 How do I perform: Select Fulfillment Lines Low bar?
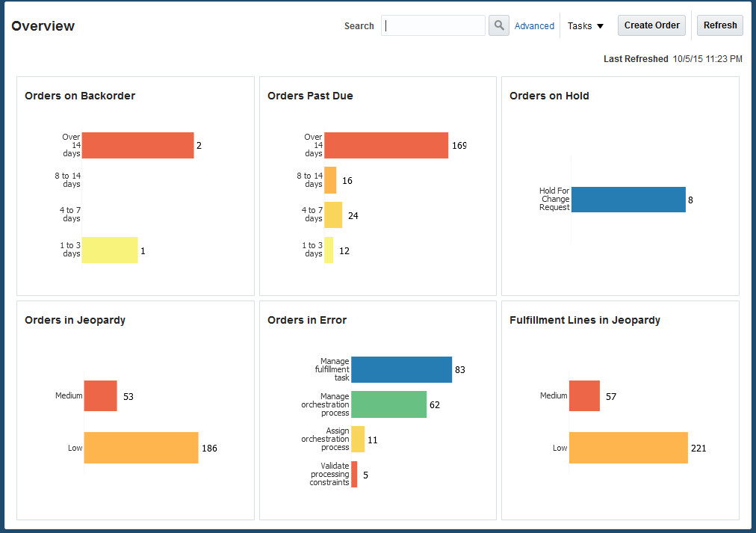628,448
